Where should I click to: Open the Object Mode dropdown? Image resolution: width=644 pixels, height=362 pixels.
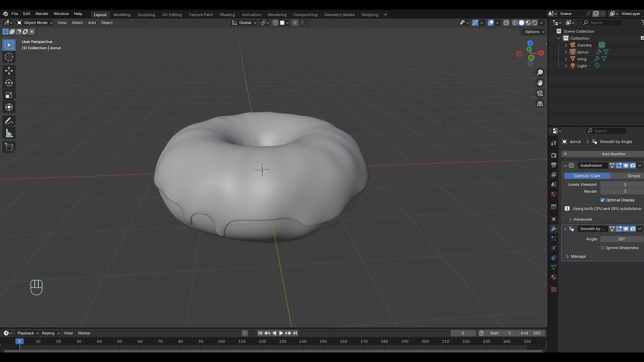[x=35, y=23]
